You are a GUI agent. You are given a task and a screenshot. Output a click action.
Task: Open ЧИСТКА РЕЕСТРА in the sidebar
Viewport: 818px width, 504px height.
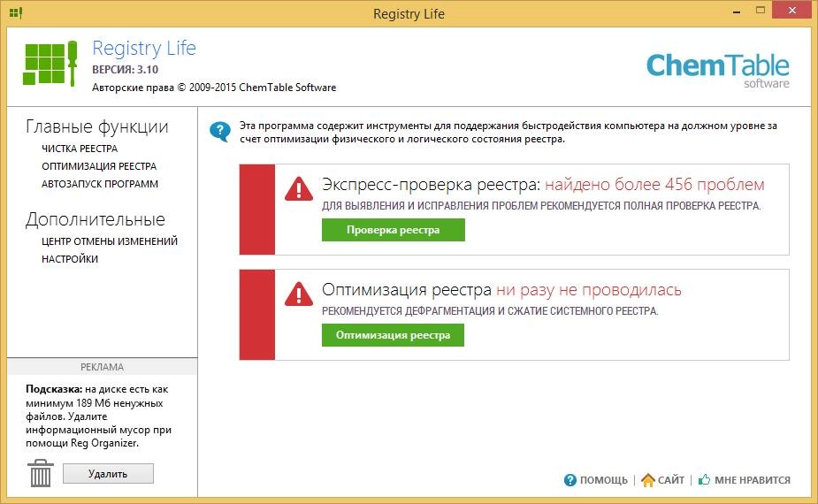(80, 149)
